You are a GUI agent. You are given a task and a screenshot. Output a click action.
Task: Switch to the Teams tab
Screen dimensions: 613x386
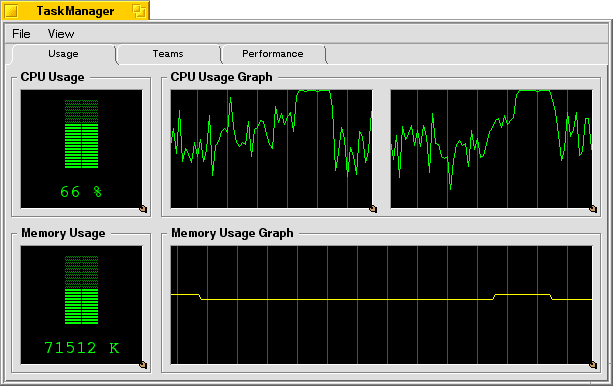coord(168,54)
